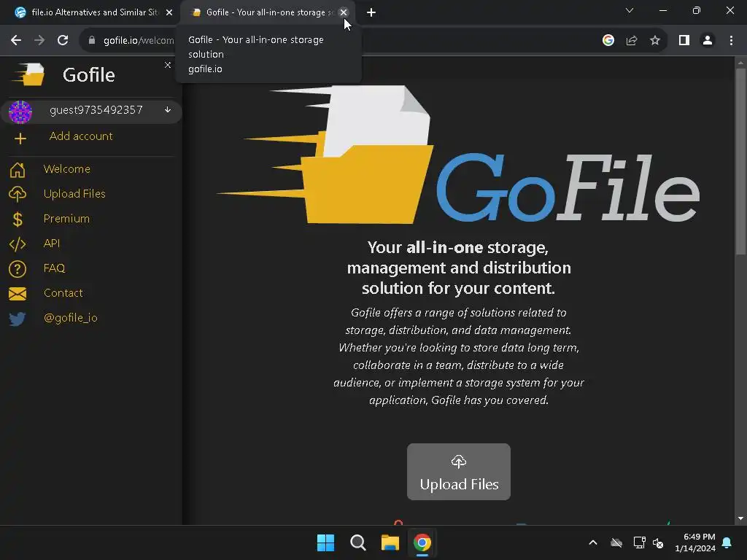Open the Contact sidebar link

[x=63, y=293]
